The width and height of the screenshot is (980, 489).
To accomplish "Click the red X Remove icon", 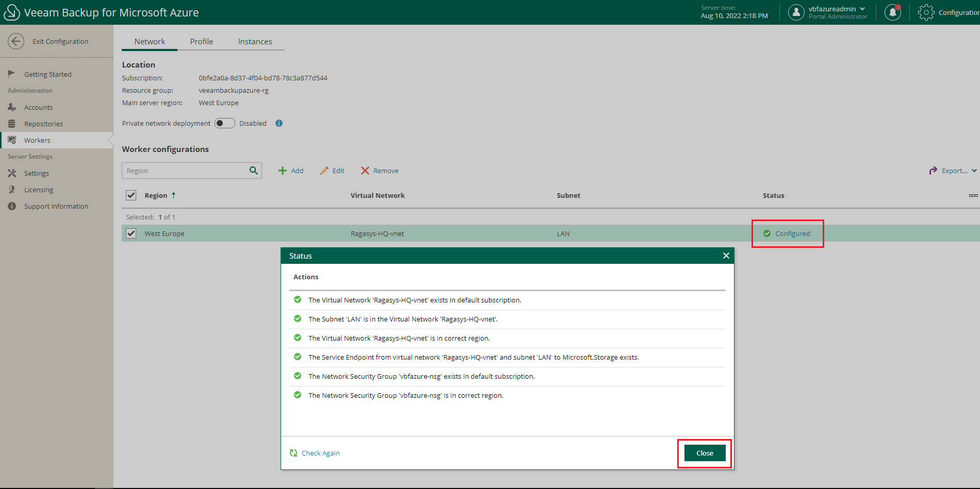I will (365, 171).
